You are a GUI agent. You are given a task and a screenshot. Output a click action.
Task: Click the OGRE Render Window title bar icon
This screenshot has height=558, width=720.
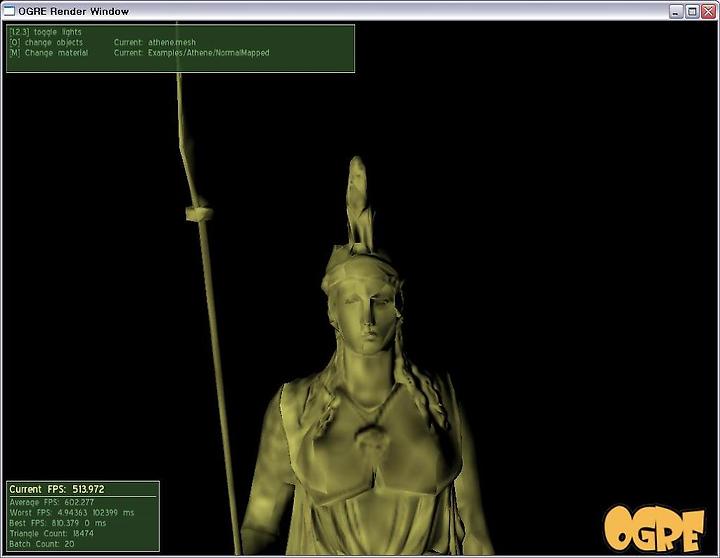(x=9, y=11)
